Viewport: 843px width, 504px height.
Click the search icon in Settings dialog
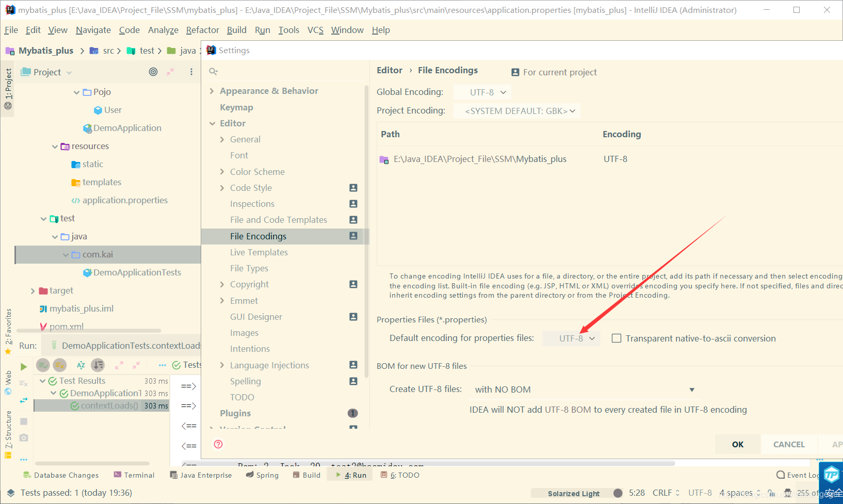coord(214,71)
